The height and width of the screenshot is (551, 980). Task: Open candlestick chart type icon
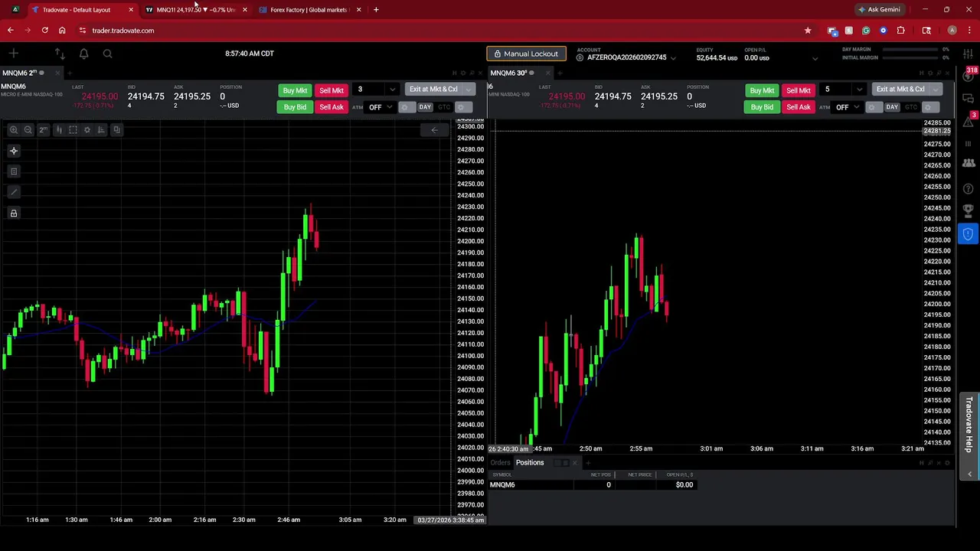point(58,130)
